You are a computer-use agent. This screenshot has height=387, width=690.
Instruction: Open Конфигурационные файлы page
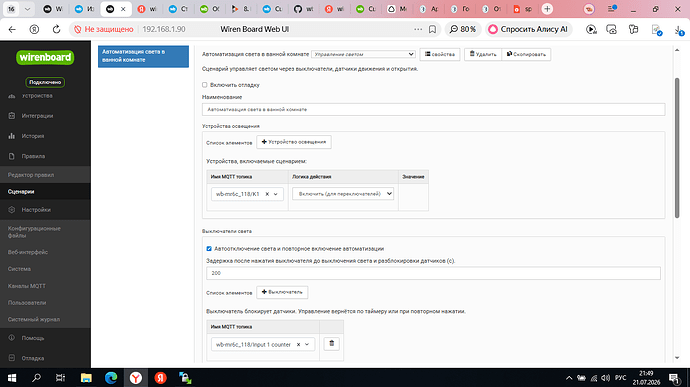click(34, 232)
